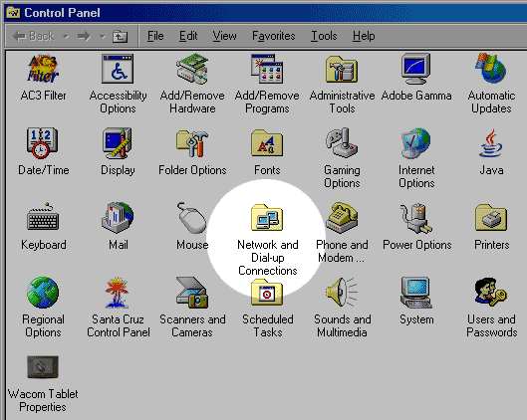Open the View menu
Viewport: 527px width, 420px height.
tap(224, 36)
